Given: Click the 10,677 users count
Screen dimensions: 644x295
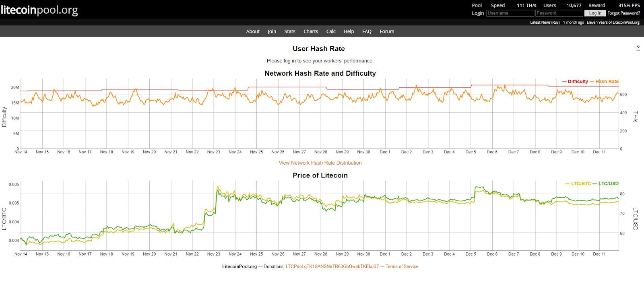Looking at the screenshot, I should pos(574,6).
